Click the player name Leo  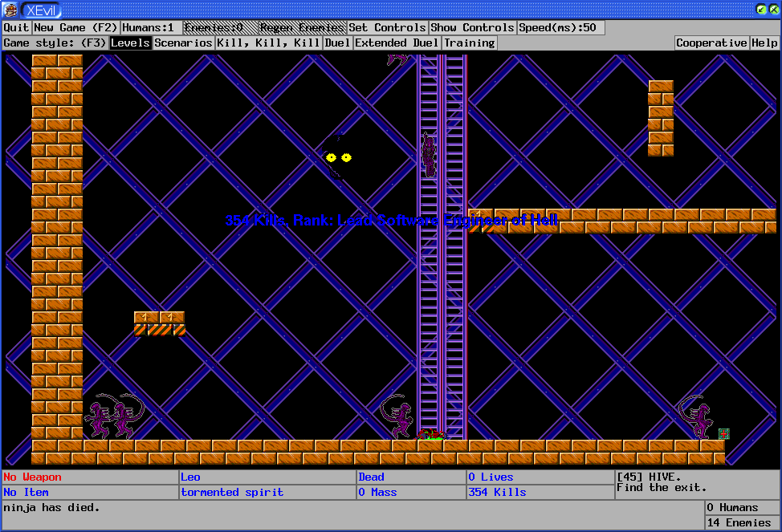click(x=190, y=477)
